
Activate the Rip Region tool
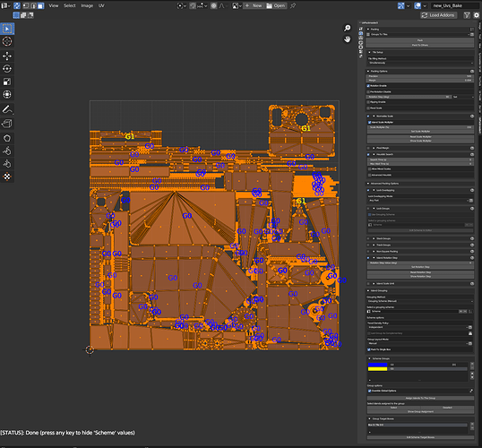(x=7, y=124)
